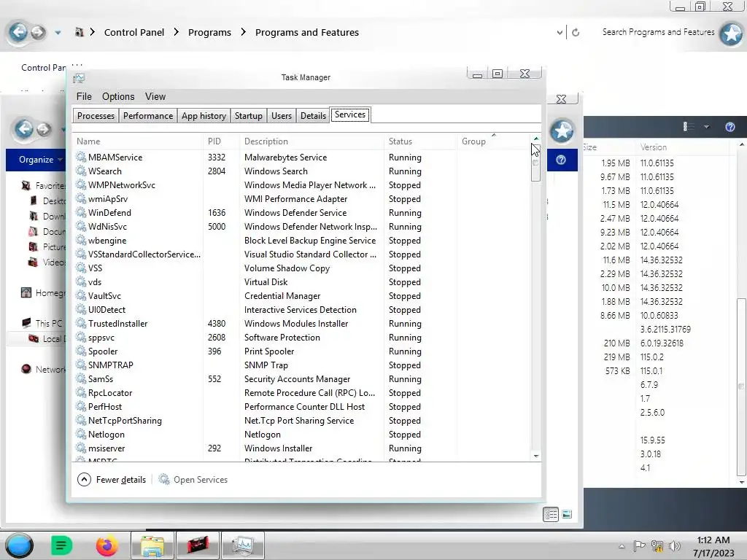The width and height of the screenshot is (747, 560).
Task: Click the Search Programs and Features field
Action: (658, 32)
